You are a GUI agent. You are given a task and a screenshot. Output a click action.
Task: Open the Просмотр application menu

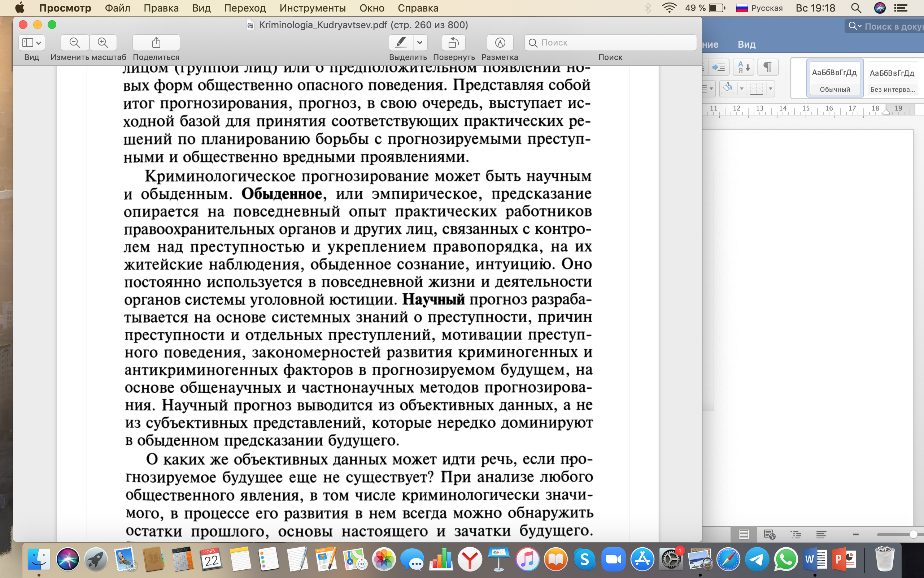point(65,8)
